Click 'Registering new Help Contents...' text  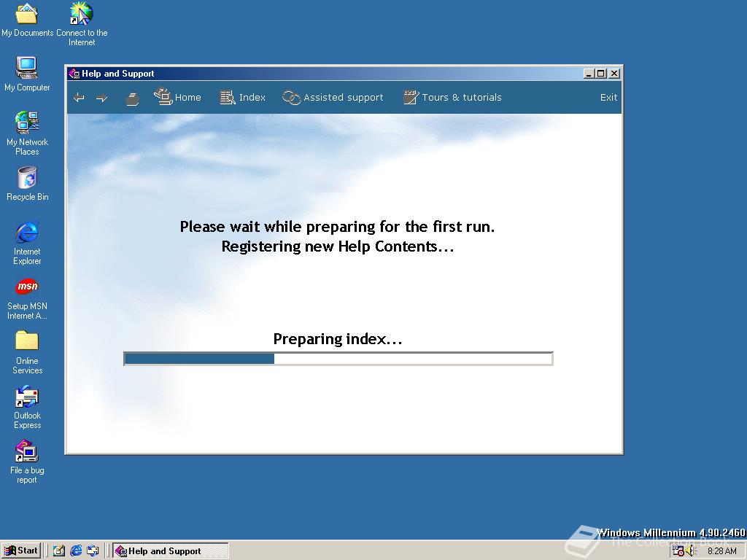tap(338, 246)
